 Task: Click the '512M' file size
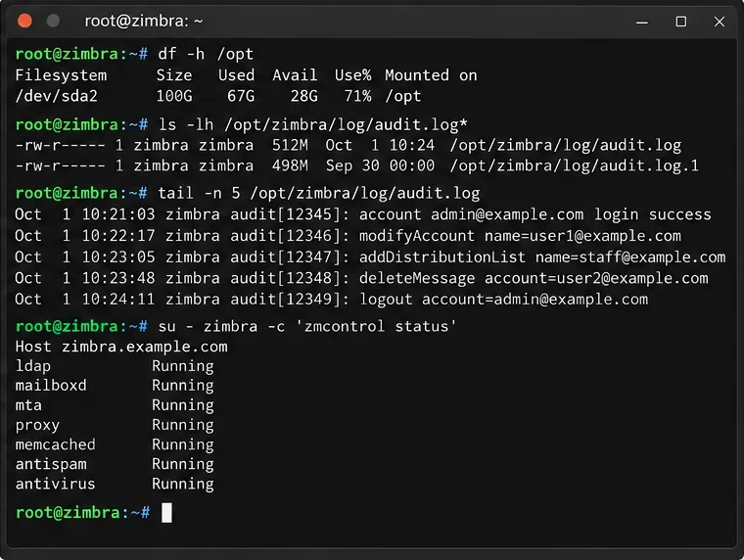(290, 145)
